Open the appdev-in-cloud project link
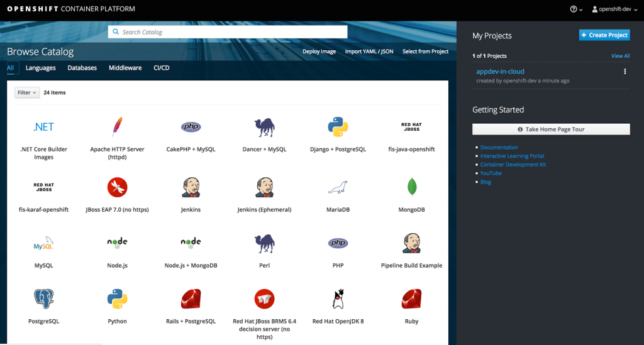 500,72
